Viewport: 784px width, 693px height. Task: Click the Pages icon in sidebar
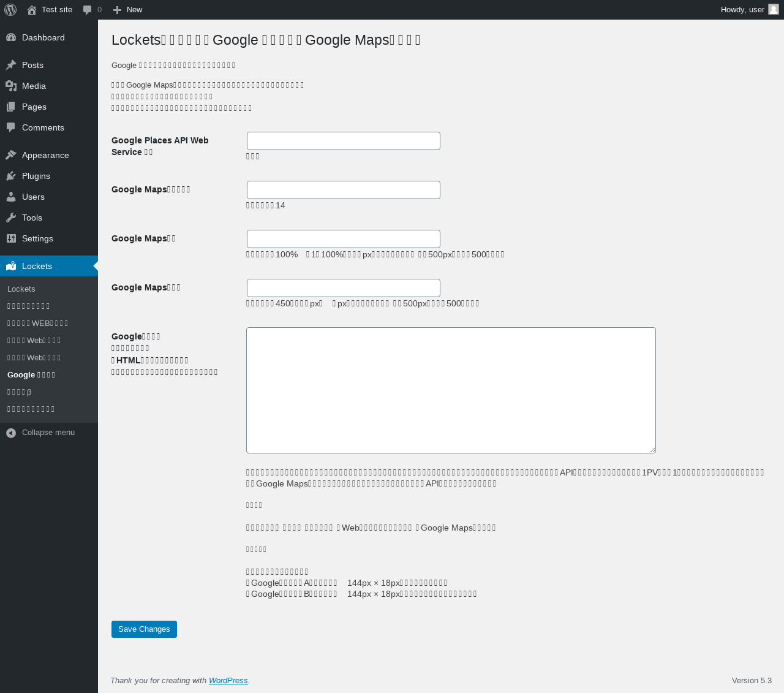click(x=11, y=107)
